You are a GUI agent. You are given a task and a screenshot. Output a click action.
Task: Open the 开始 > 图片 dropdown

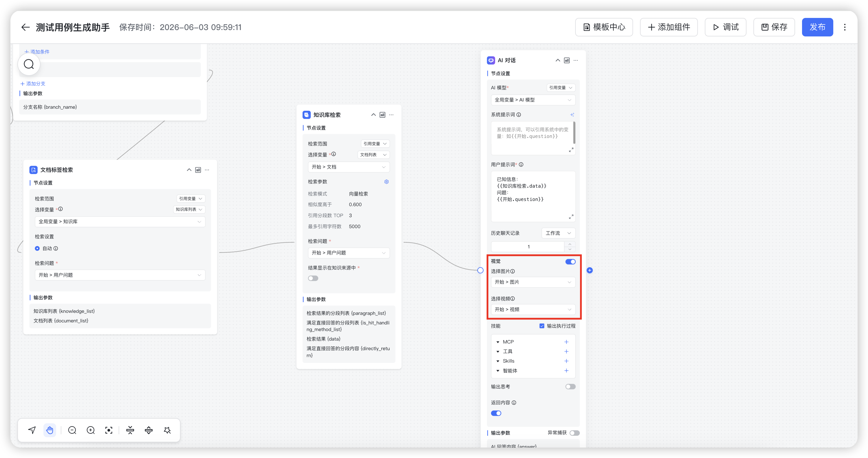pos(533,282)
